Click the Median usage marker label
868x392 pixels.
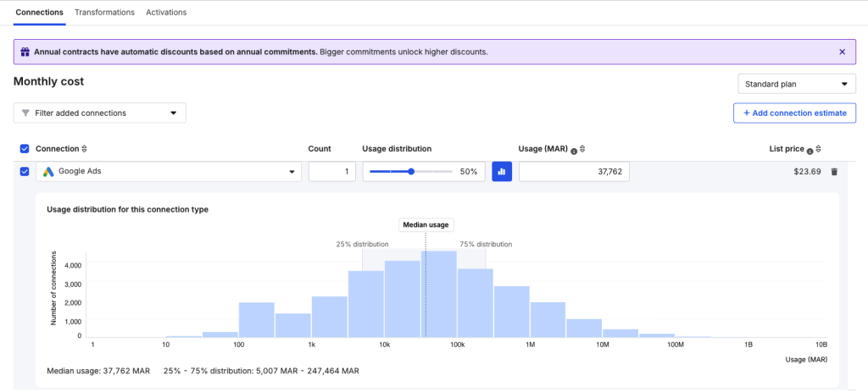426,224
